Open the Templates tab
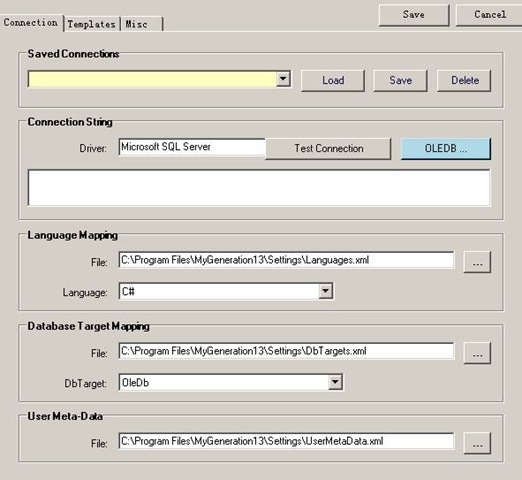The height and width of the screenshot is (480, 522). (x=92, y=24)
